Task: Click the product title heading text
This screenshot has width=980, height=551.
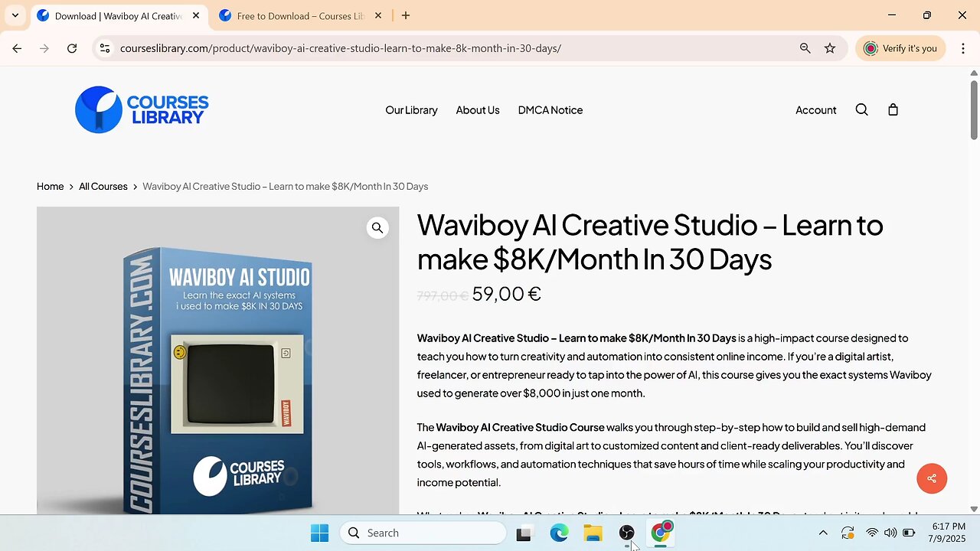Action: pyautogui.click(x=650, y=242)
